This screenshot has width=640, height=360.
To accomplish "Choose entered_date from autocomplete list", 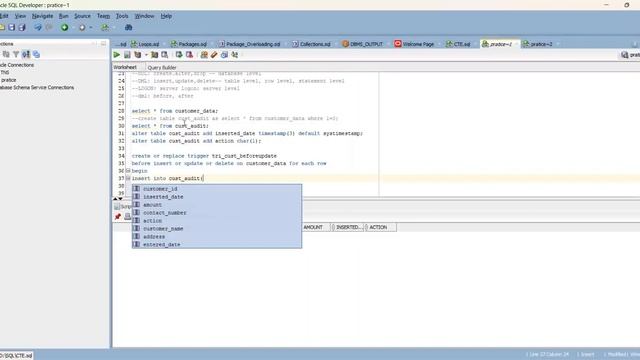I will pos(217,244).
